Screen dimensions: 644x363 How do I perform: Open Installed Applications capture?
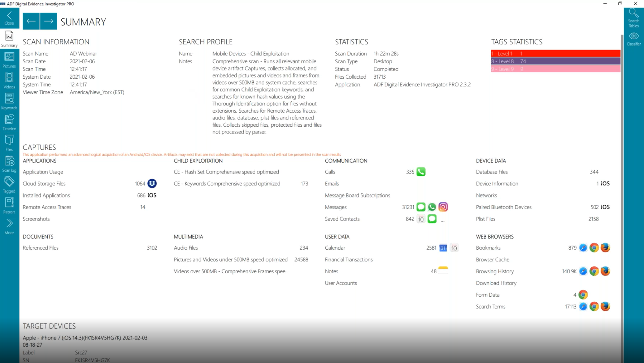click(46, 195)
